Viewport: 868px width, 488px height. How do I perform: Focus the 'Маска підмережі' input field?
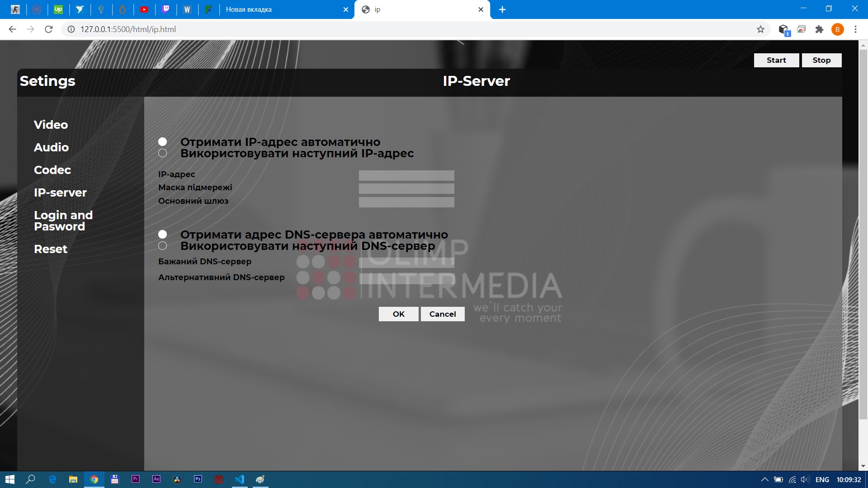coord(406,188)
